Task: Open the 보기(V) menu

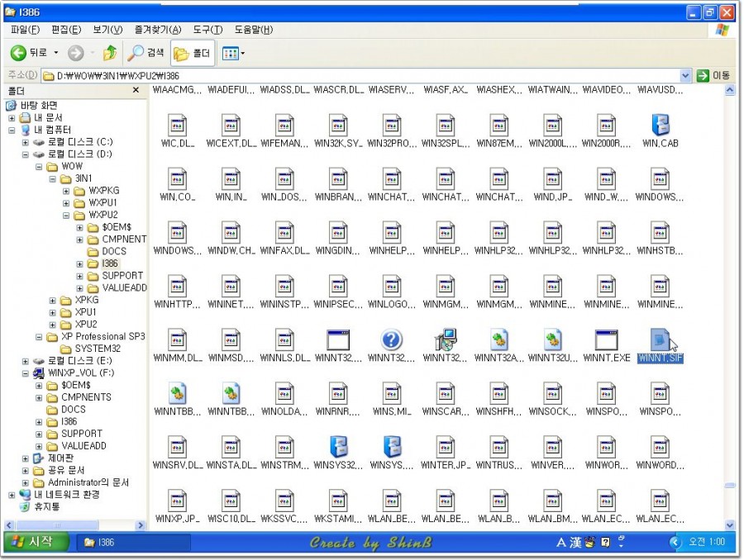Action: pyautogui.click(x=107, y=30)
